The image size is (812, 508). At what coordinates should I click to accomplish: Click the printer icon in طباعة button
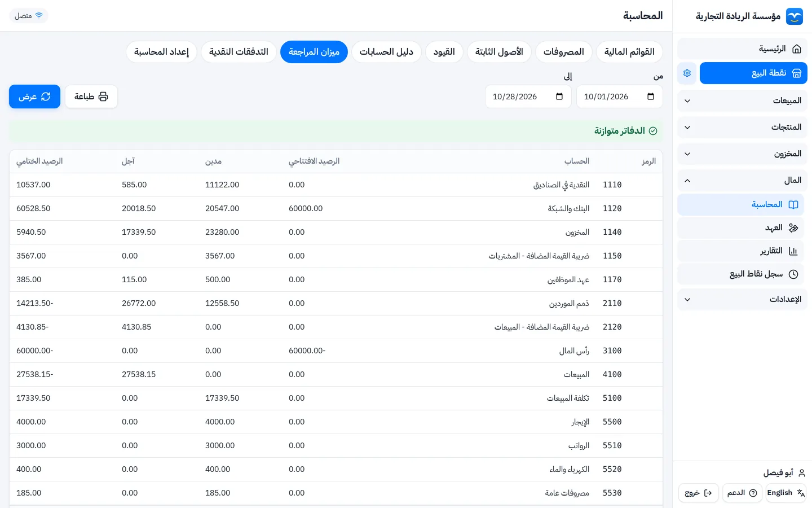(103, 97)
